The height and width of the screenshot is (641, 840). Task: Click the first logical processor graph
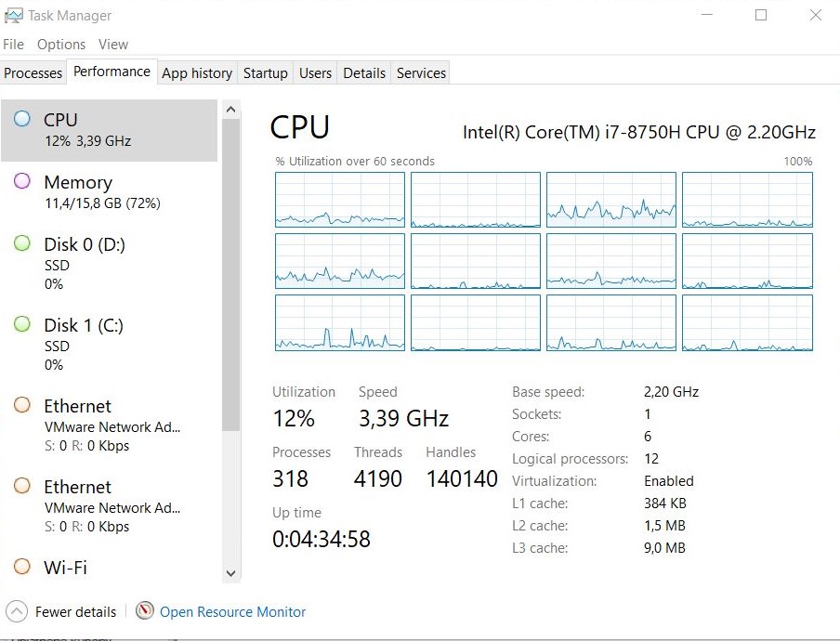point(339,200)
